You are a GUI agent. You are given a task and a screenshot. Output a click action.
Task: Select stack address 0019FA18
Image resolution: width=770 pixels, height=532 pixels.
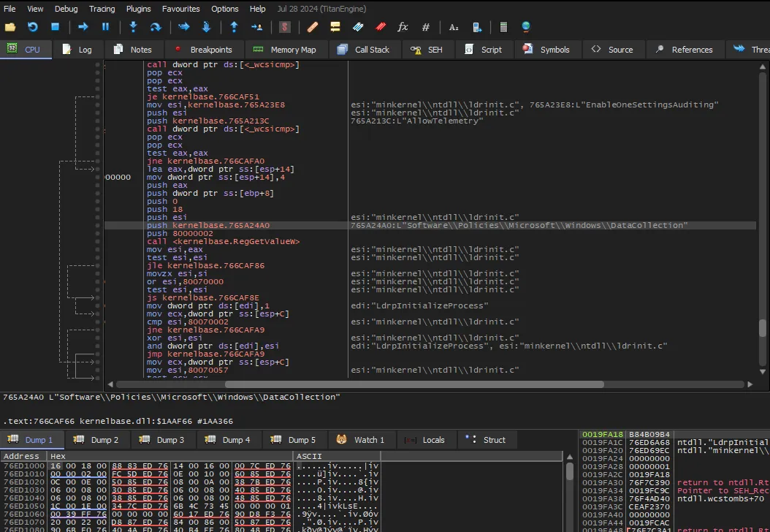[x=603, y=434]
